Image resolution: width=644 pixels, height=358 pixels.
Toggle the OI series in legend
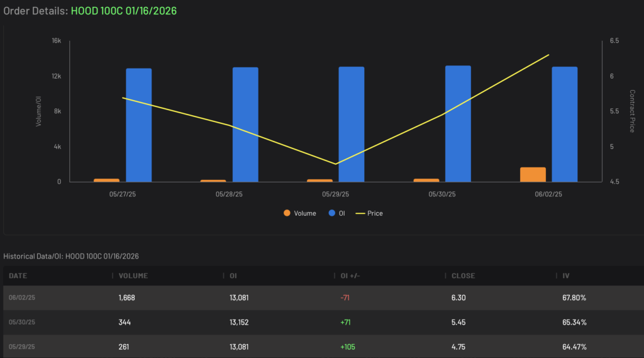coord(337,213)
